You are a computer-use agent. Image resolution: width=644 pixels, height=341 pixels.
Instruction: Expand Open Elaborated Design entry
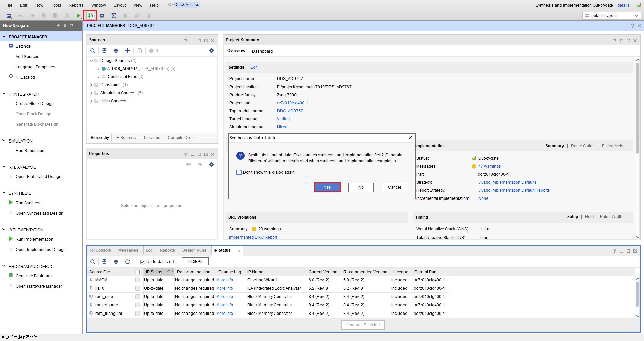pyautogui.click(x=11, y=176)
